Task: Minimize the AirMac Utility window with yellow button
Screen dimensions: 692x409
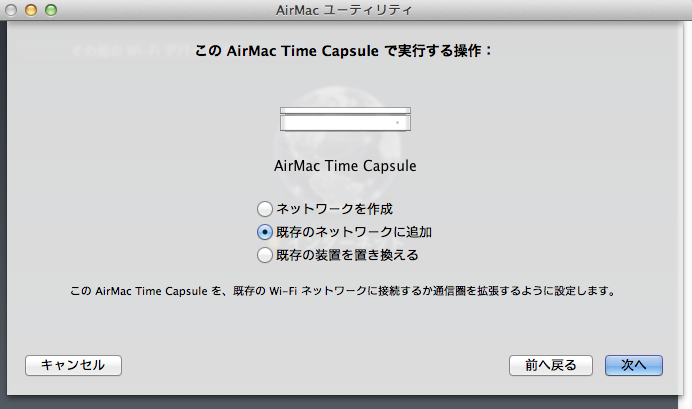Action: (32, 10)
